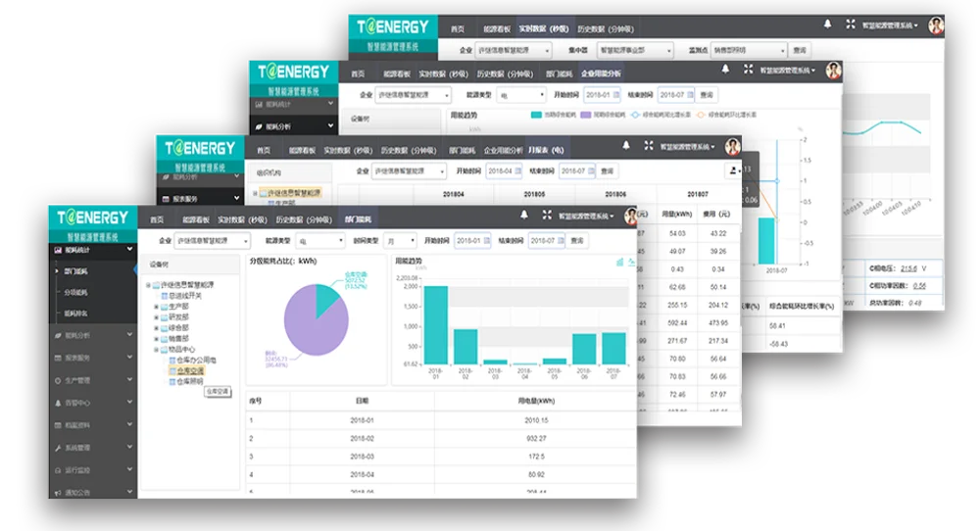980x531 pixels.
Task: Click the bell icon in the 月报表 window
Action: point(625,146)
